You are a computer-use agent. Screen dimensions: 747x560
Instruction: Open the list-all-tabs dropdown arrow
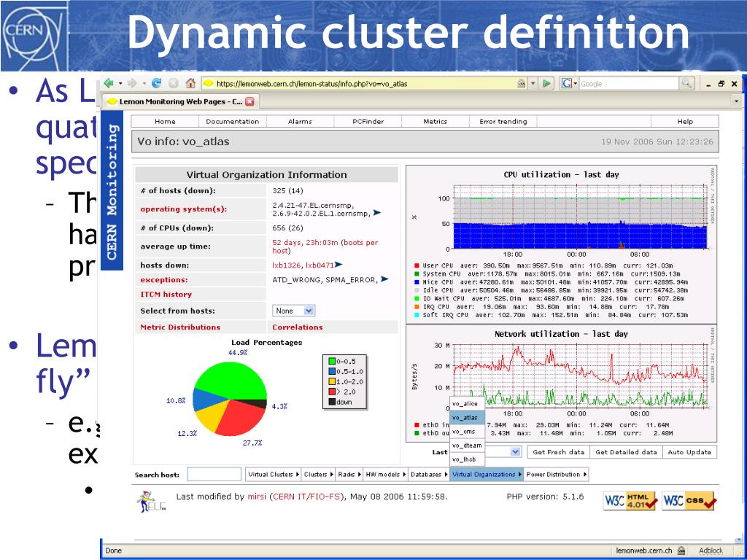tap(737, 101)
